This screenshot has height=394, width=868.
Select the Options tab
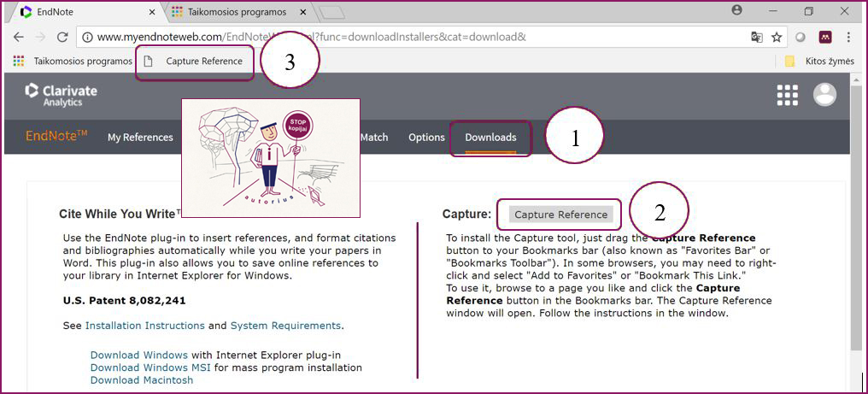[x=426, y=138]
